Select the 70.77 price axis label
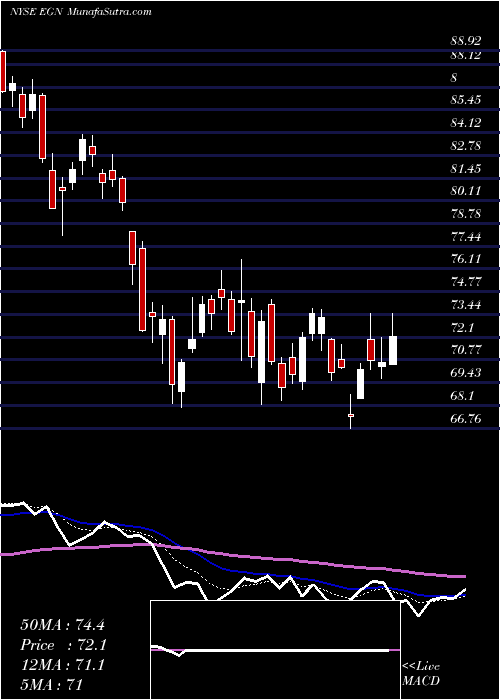Image resolution: width=500 pixels, height=700 pixels. [466, 350]
